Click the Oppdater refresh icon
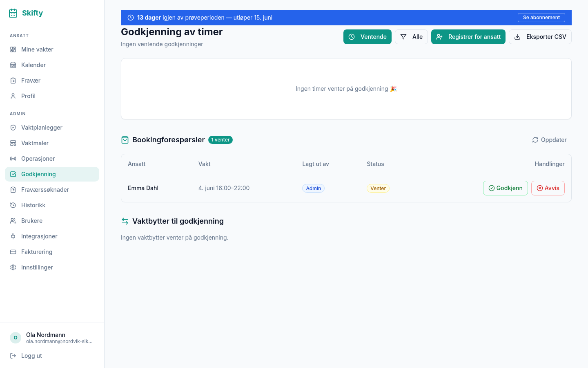This screenshot has width=588, height=368. (535, 140)
